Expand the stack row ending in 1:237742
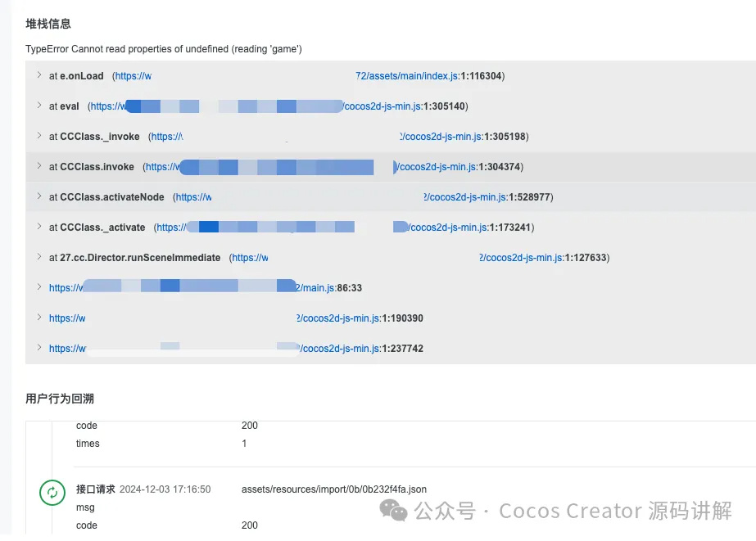 38,348
